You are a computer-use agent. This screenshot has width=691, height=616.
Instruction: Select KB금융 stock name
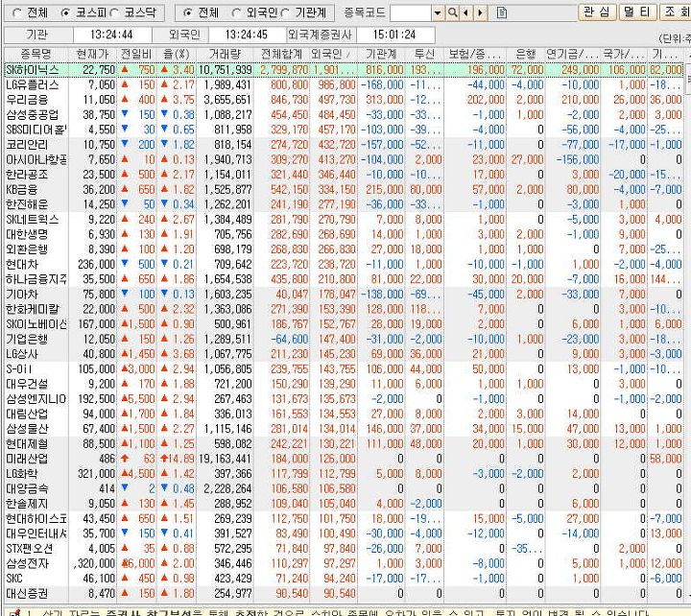click(x=21, y=190)
